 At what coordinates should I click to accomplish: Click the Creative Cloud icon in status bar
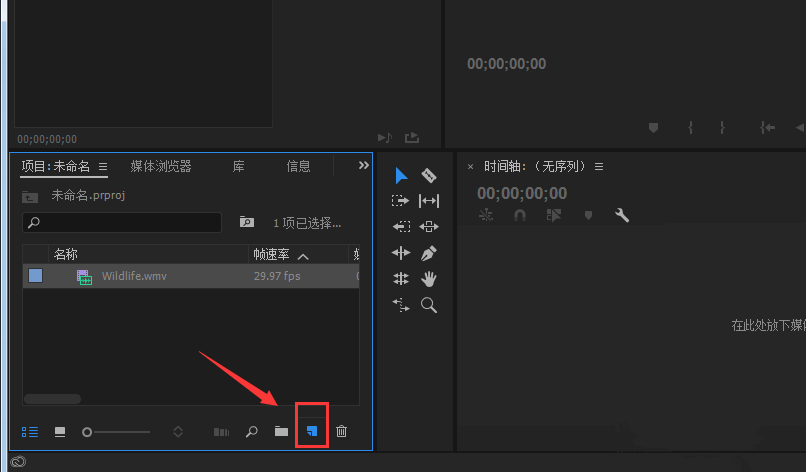(18, 462)
